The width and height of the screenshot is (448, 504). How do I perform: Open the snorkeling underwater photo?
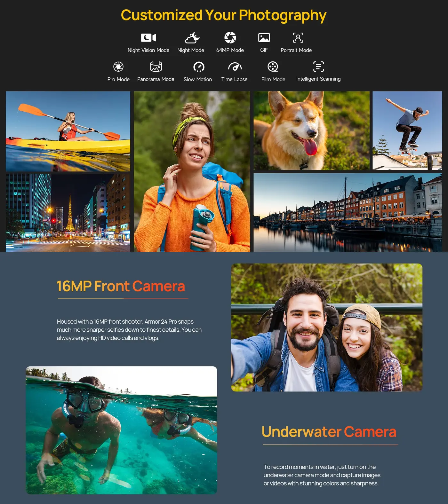coord(121,430)
